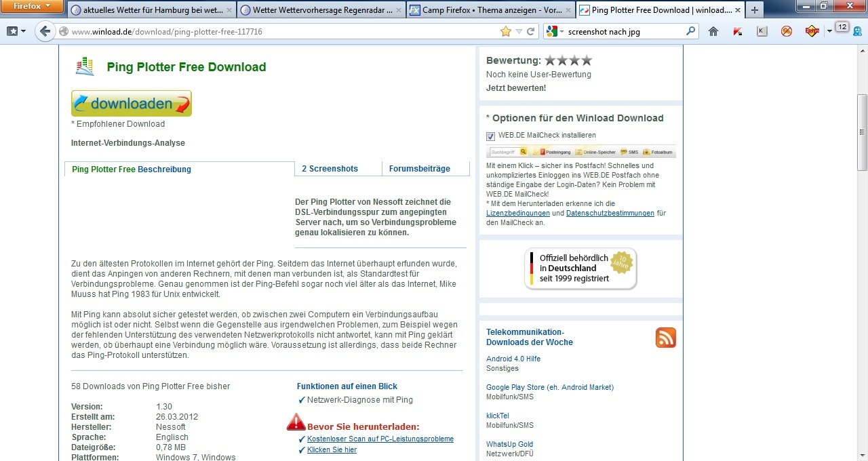Click the version value 1.30

click(164, 407)
